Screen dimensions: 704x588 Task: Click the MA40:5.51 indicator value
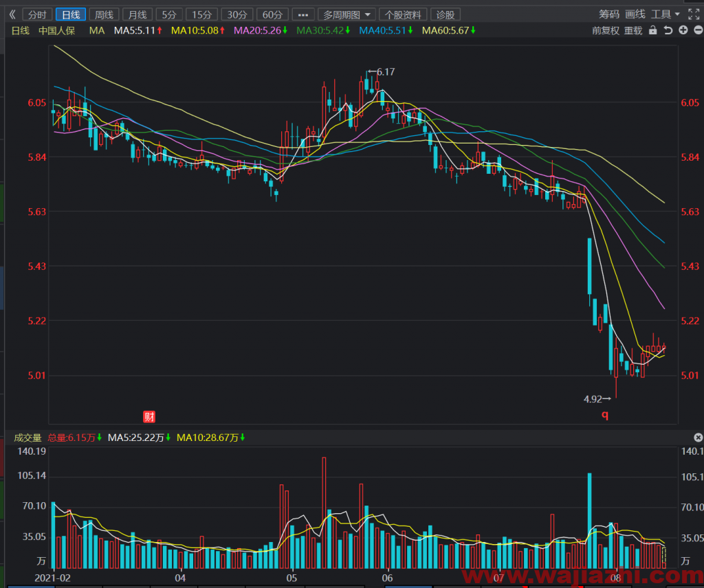[x=386, y=30]
